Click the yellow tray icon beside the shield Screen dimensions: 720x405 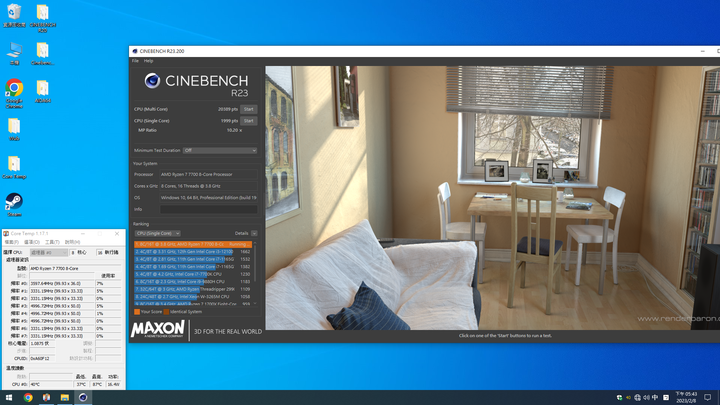628,398
